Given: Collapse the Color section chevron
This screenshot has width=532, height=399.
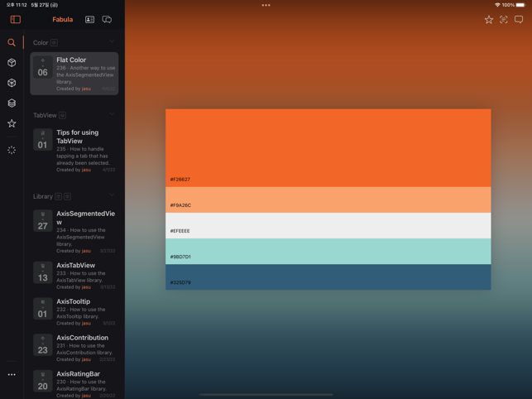Looking at the screenshot, I should tap(112, 42).
